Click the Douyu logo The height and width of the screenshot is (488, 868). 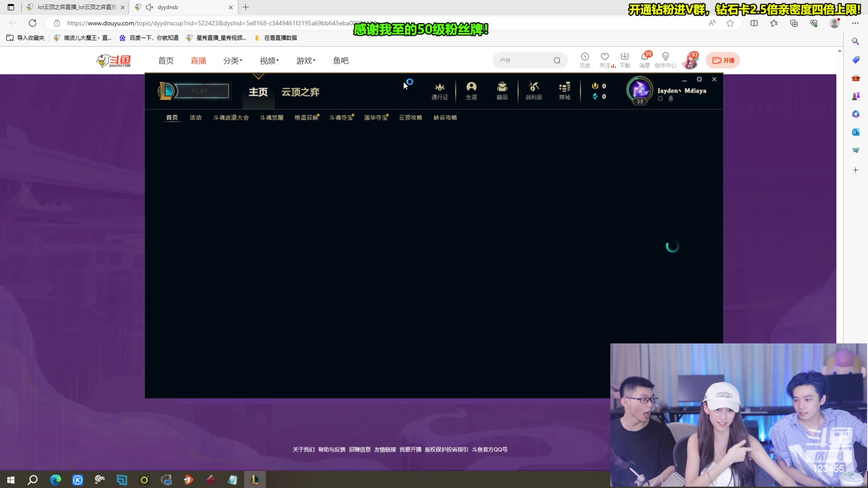113,61
